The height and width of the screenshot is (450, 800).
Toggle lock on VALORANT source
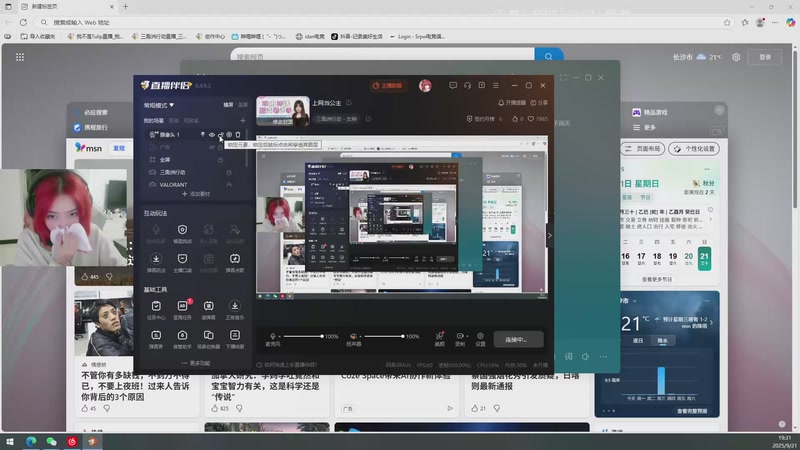pyautogui.click(x=229, y=185)
